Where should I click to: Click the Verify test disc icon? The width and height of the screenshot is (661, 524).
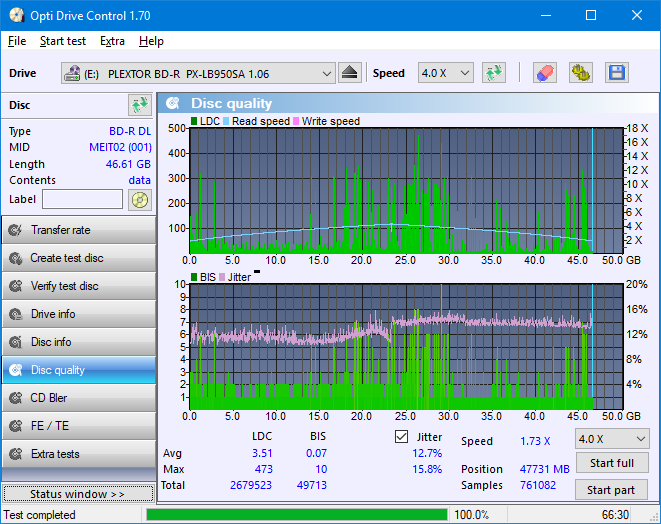[16, 286]
